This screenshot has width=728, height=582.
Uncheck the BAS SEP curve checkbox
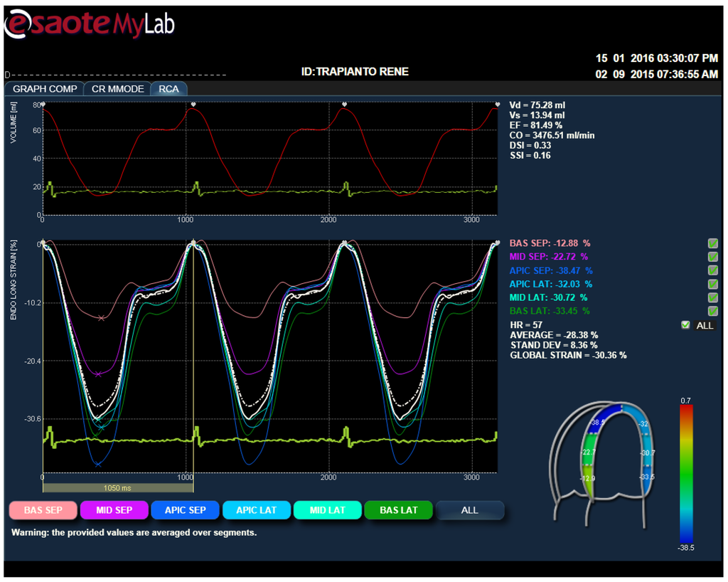click(712, 243)
